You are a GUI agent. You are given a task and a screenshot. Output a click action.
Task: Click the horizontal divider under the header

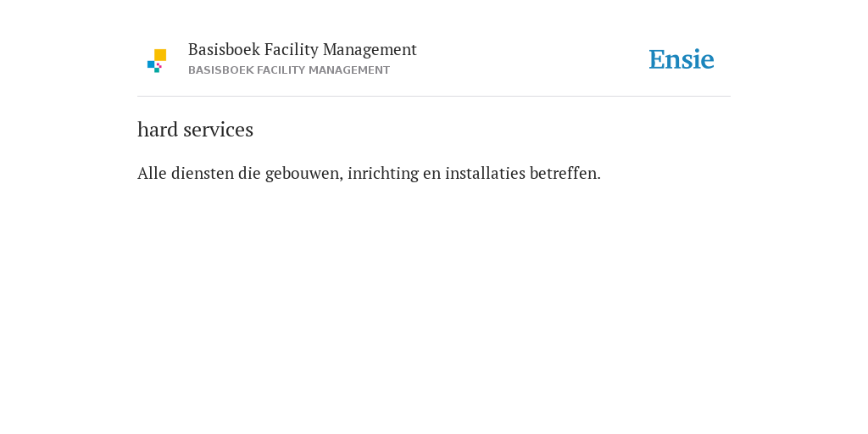(x=434, y=97)
